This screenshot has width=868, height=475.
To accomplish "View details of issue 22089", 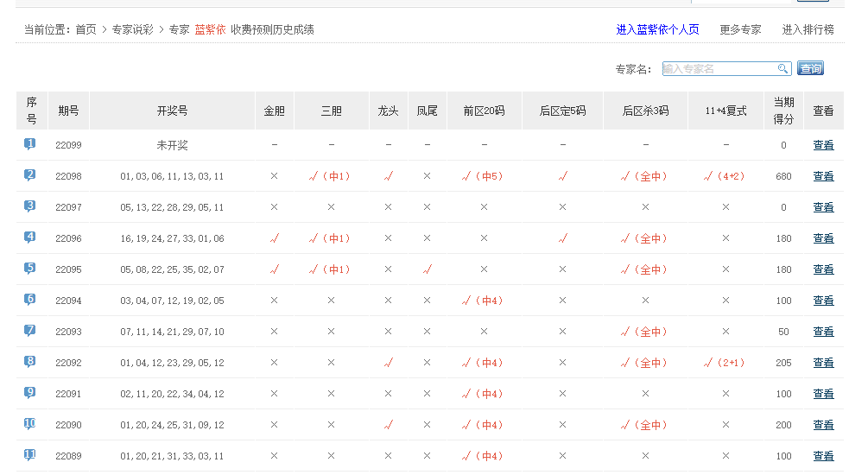I will (x=823, y=456).
